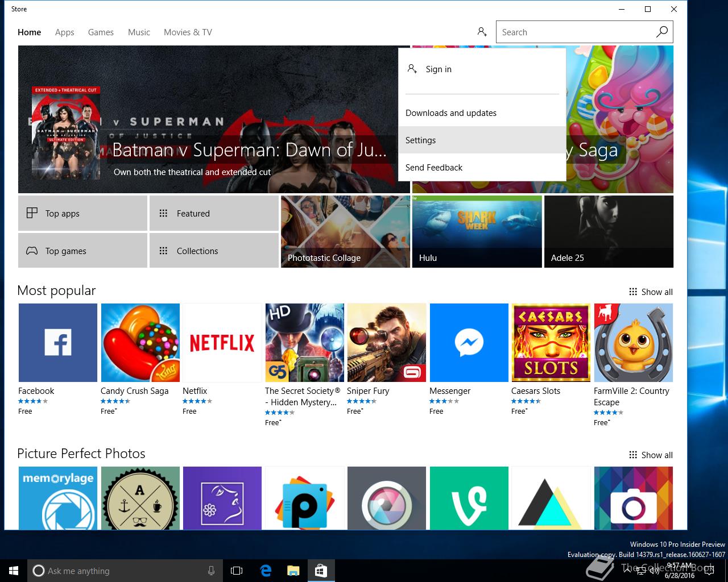Choose Send Feedback menu entry

[482, 167]
